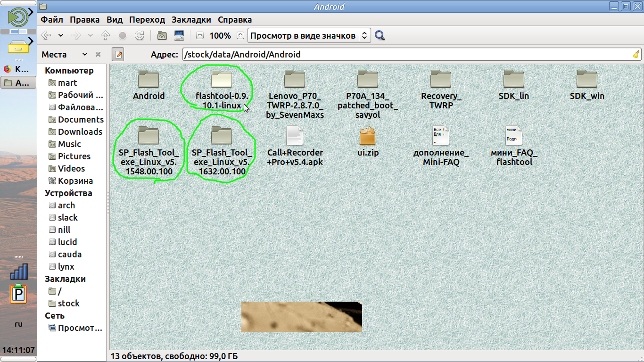This screenshot has height=362, width=644.
Task: Open the MATE main menu icon
Action: point(18,16)
